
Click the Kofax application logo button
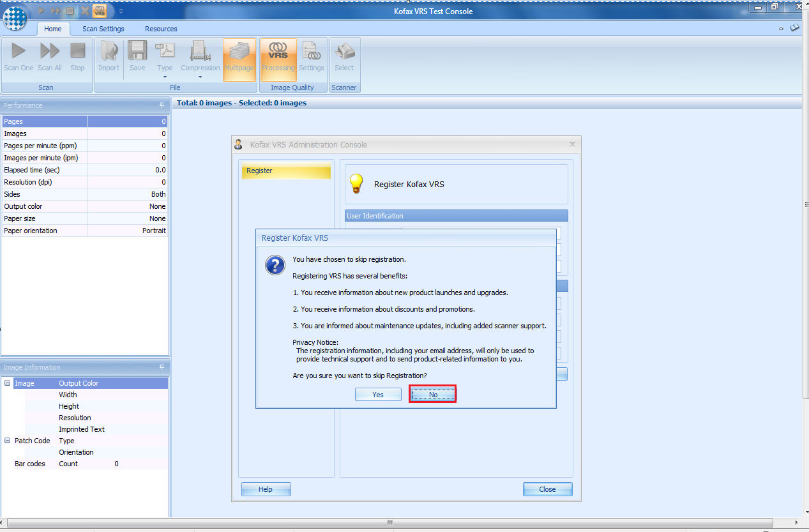click(x=14, y=19)
